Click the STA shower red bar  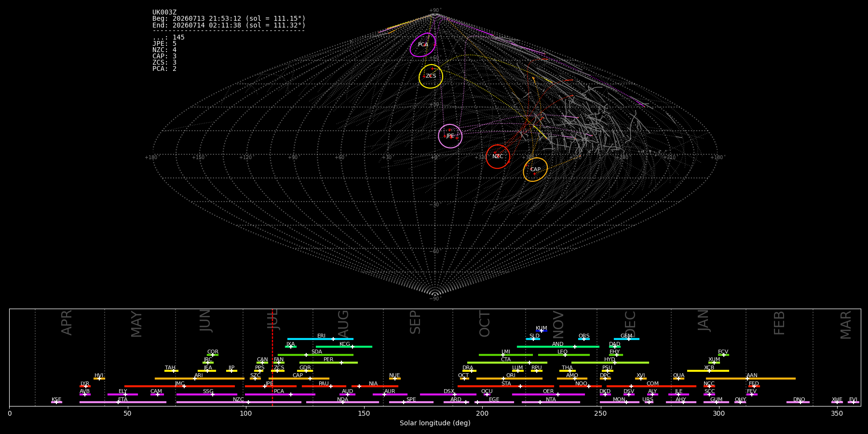(506, 386)
